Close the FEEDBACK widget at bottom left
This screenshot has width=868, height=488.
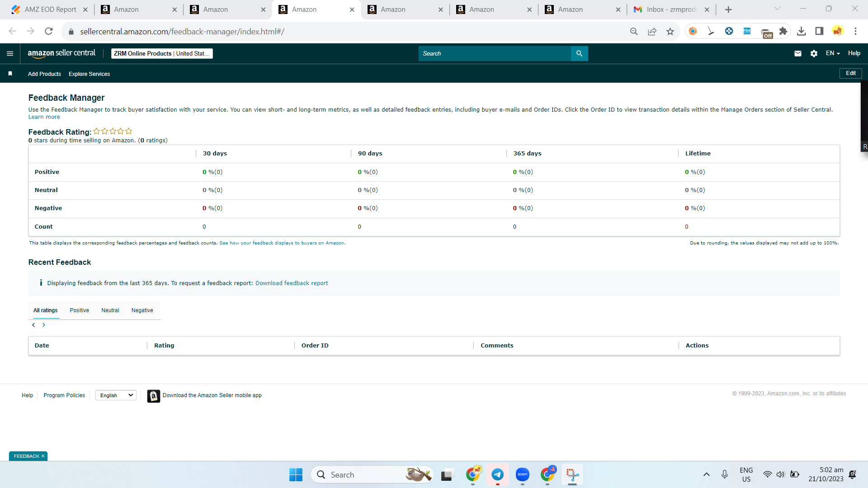(43, 456)
